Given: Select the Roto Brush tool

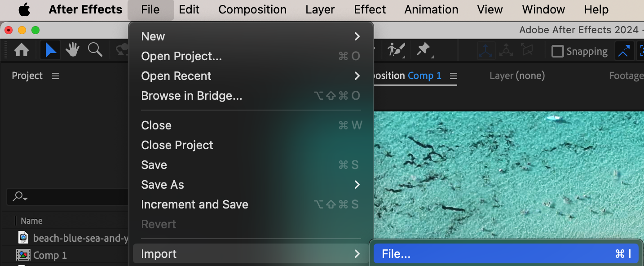Looking at the screenshot, I should 397,50.
